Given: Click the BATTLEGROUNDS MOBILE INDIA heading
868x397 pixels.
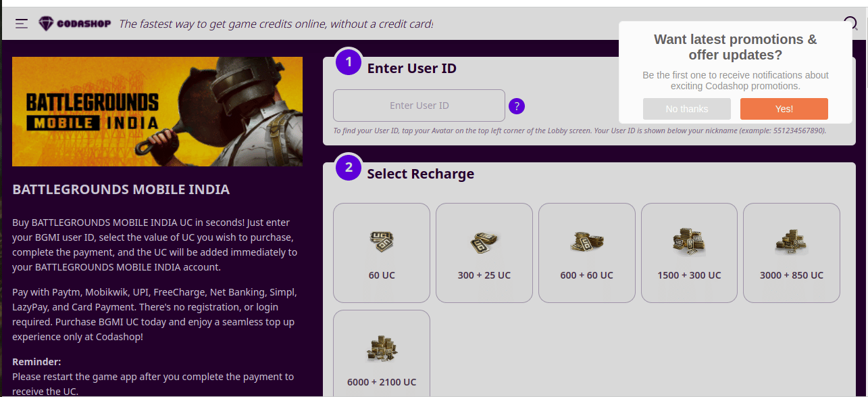Looking at the screenshot, I should [121, 189].
